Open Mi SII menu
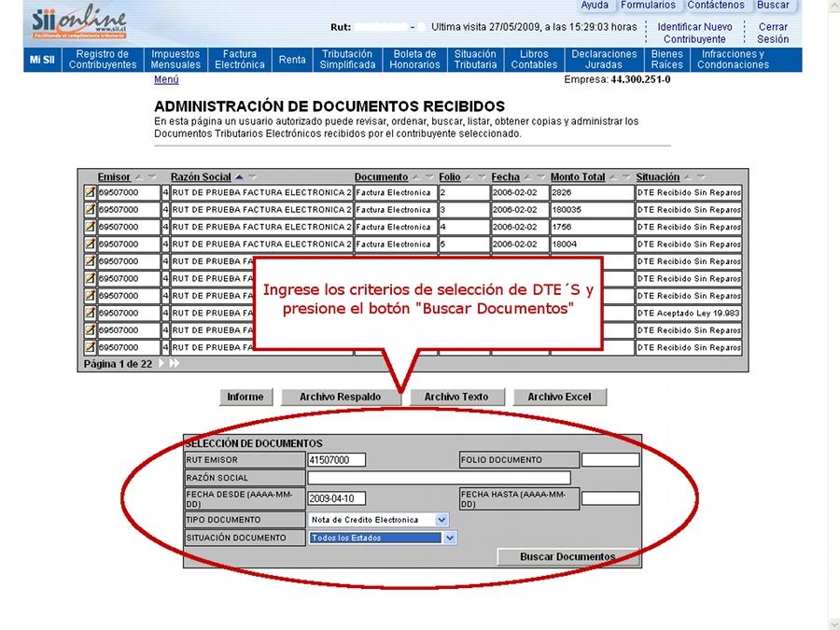 [x=42, y=60]
